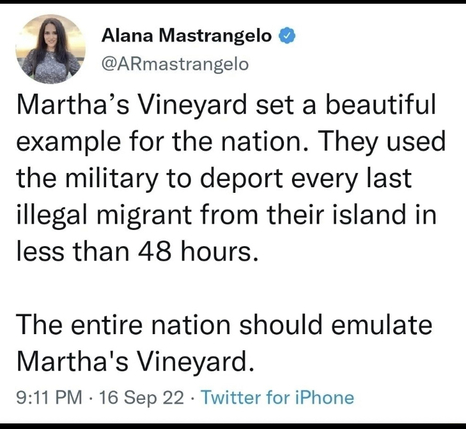This screenshot has height=429, width=466.
Task: Open the Alana Mastrangelo display name
Action: [187, 36]
